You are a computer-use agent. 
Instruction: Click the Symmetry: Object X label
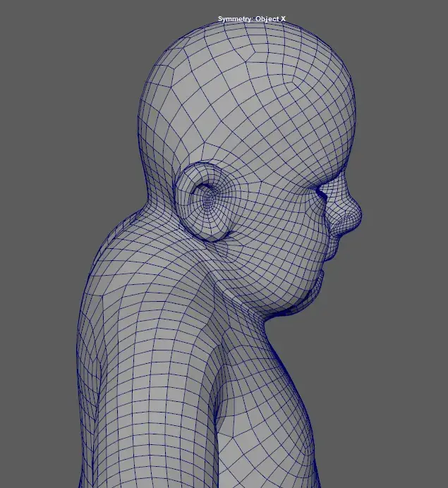click(x=252, y=19)
